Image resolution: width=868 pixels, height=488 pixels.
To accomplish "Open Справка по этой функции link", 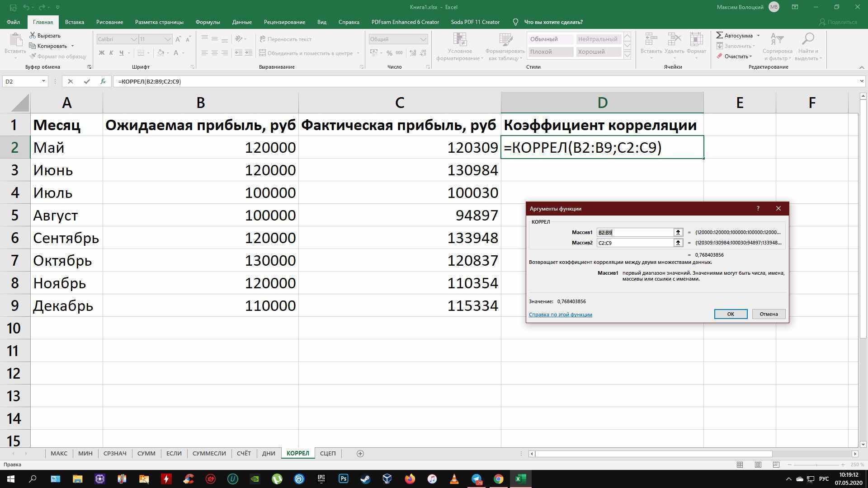I will point(560,314).
